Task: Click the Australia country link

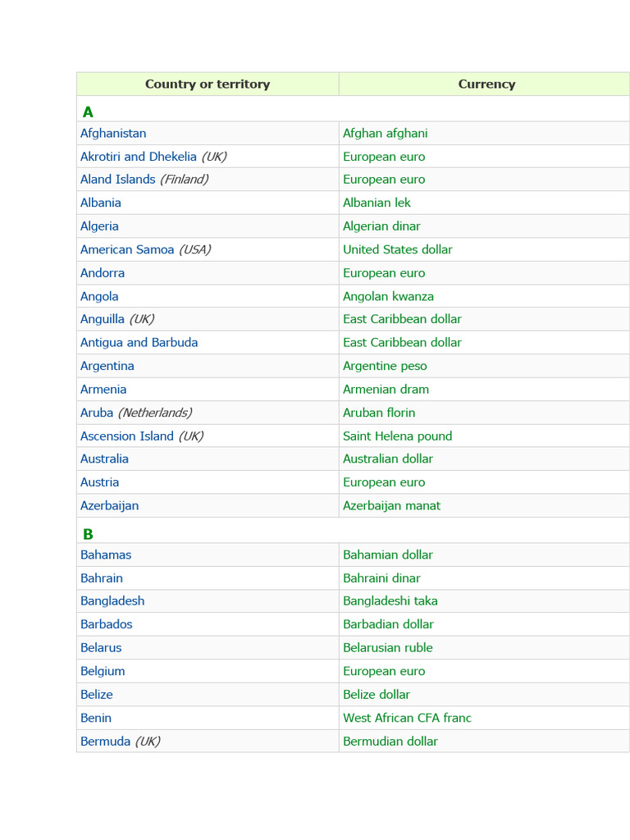Action: [x=104, y=459]
